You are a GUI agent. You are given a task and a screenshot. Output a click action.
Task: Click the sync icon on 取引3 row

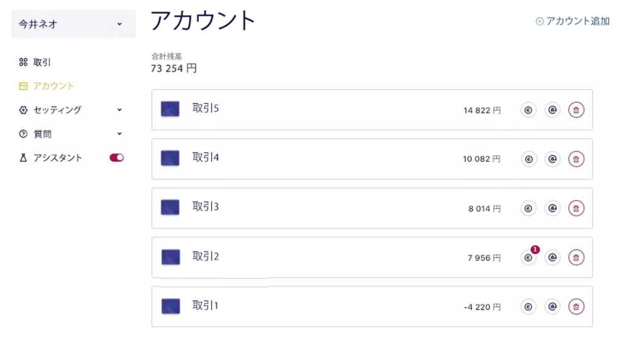tap(552, 208)
